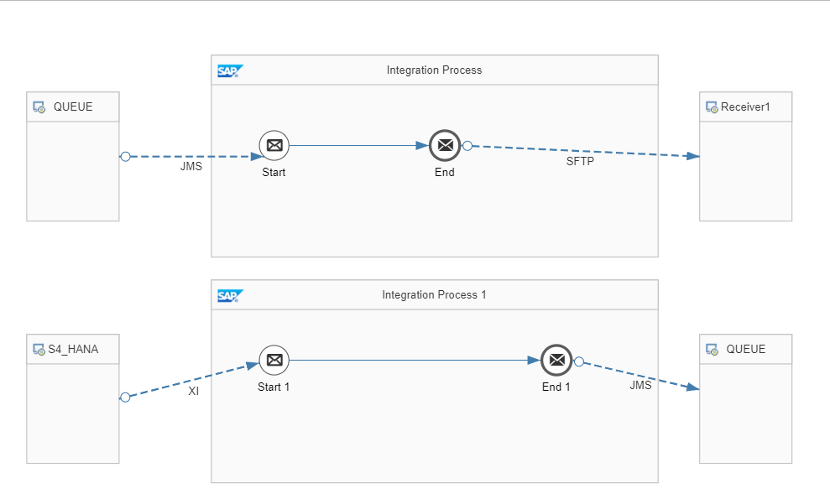
Task: Click the bottom-right QUEUE receiver icon
Action: [x=712, y=350]
